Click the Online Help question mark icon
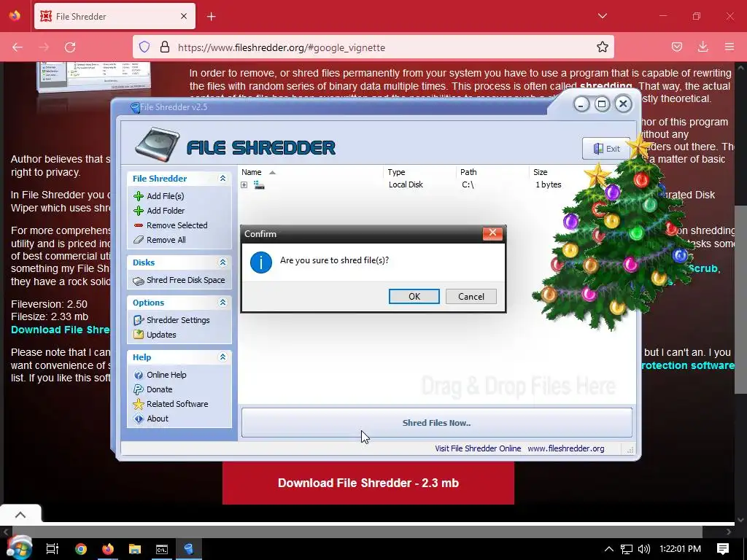Image resolution: width=747 pixels, height=560 pixels. (139, 376)
